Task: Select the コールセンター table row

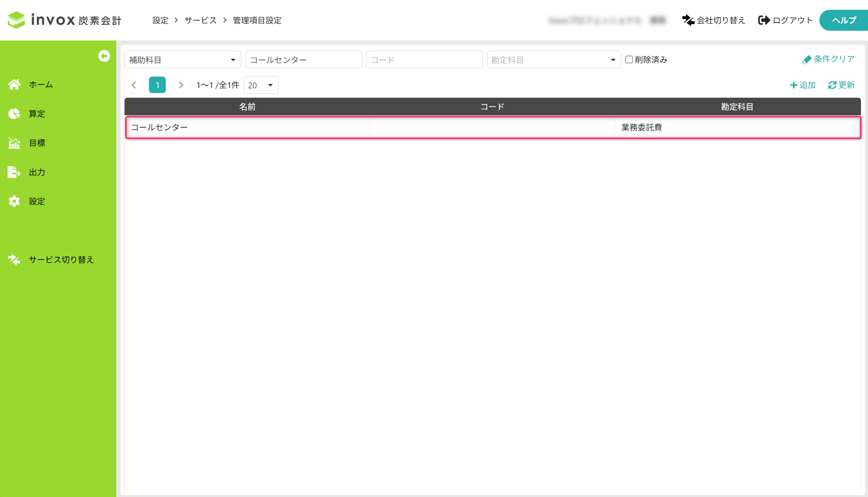Action: (493, 127)
